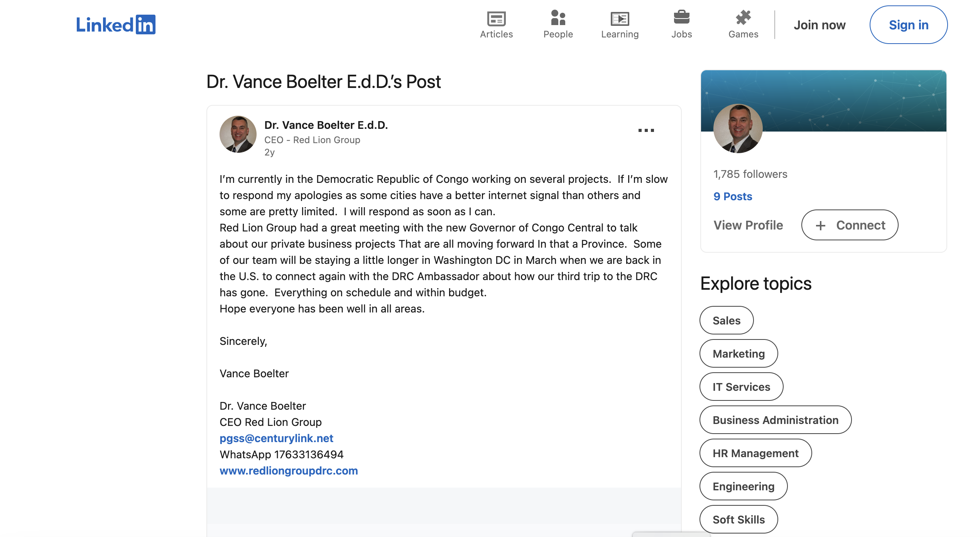980x537 pixels.
Task: Click the sidebar profile photo
Action: [738, 128]
